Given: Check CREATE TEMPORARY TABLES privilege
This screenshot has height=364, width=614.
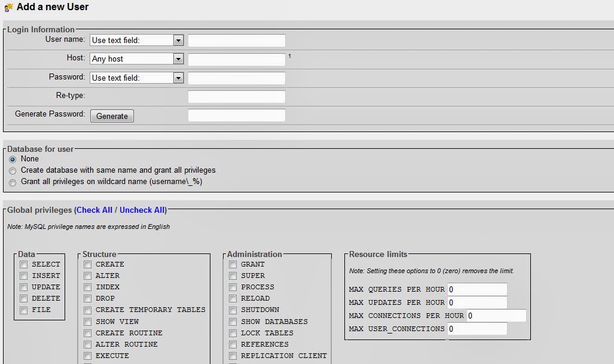Looking at the screenshot, I should click(87, 310).
